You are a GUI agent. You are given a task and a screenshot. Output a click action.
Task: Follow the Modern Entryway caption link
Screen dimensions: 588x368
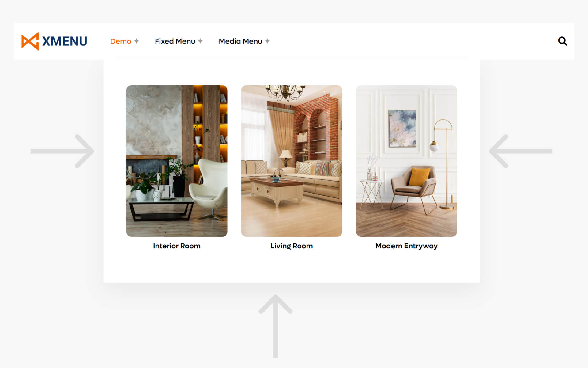(406, 246)
